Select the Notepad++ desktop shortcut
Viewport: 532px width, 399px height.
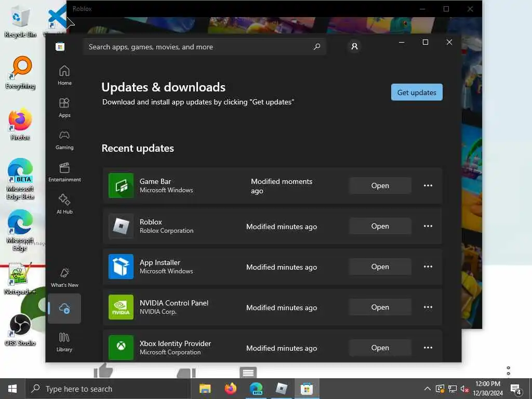tap(20, 279)
